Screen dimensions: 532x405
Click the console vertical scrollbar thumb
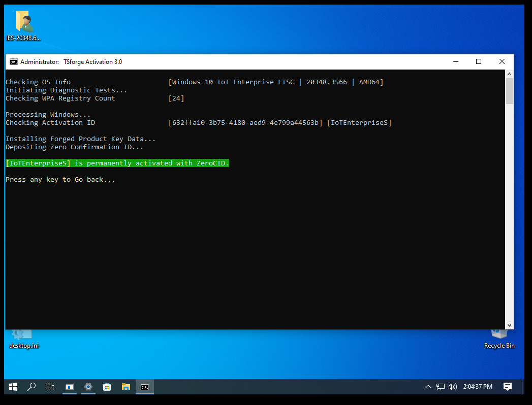(x=509, y=91)
